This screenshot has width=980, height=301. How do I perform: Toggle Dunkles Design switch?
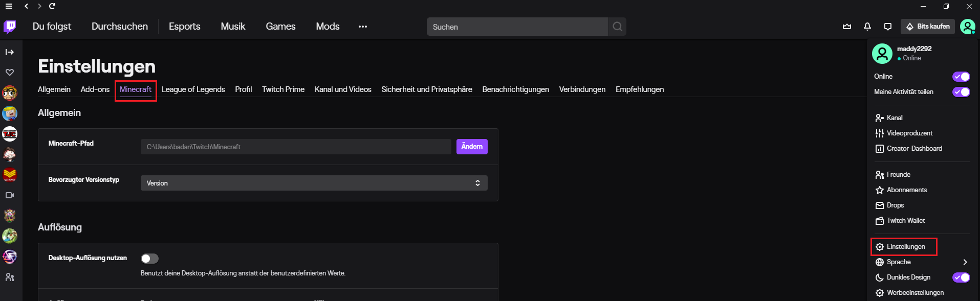click(x=961, y=277)
